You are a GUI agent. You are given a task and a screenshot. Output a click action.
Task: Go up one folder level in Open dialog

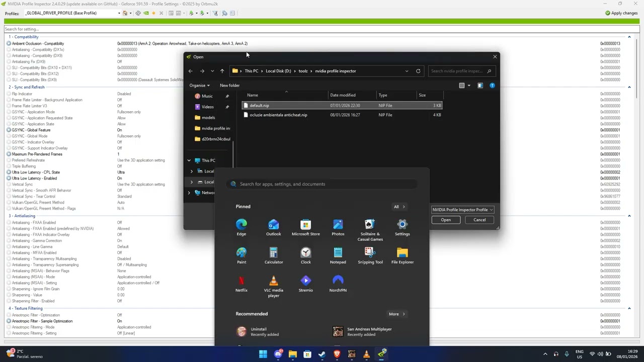222,71
